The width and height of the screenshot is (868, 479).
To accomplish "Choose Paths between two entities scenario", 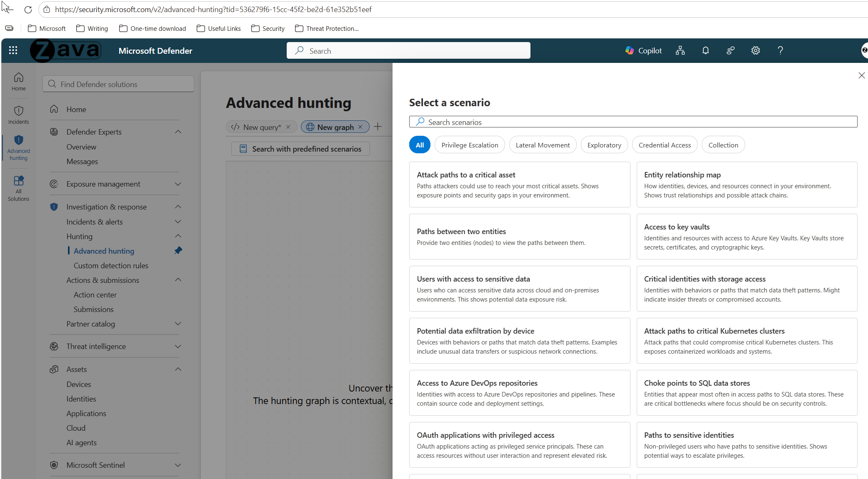I will (x=519, y=237).
